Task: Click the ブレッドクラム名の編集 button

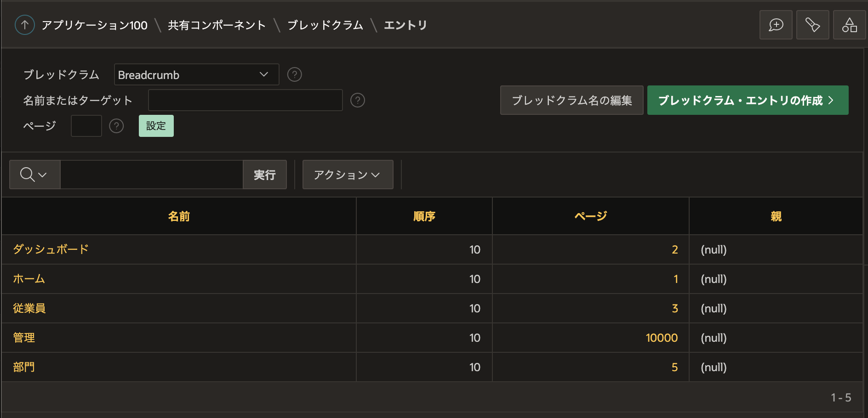Action: (x=571, y=100)
